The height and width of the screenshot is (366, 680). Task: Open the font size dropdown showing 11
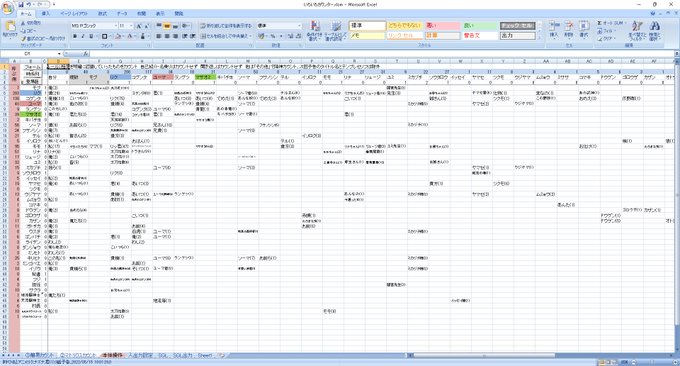pos(131,26)
